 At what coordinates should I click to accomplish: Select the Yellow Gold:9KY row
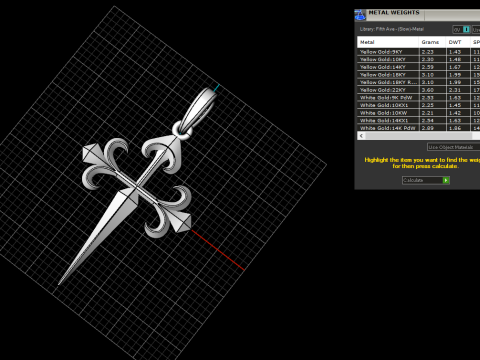(419, 52)
